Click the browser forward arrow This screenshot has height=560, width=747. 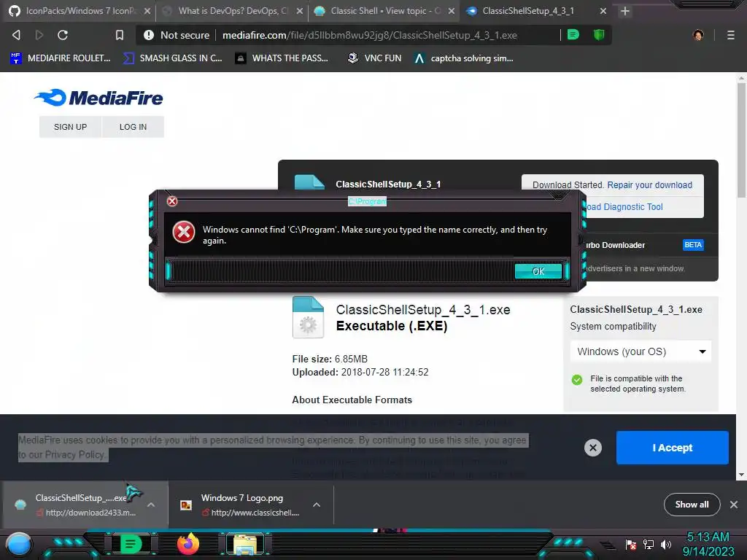[39, 35]
